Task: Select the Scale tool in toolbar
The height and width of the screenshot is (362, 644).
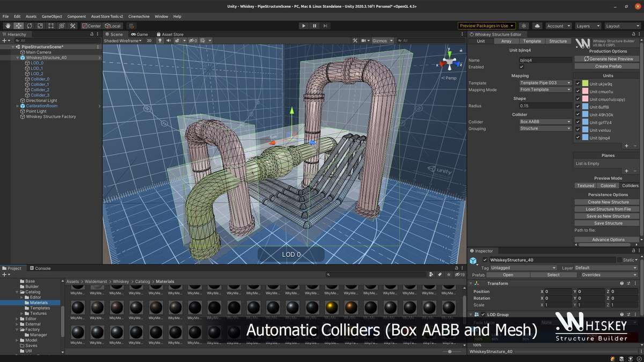Action: coord(40,26)
